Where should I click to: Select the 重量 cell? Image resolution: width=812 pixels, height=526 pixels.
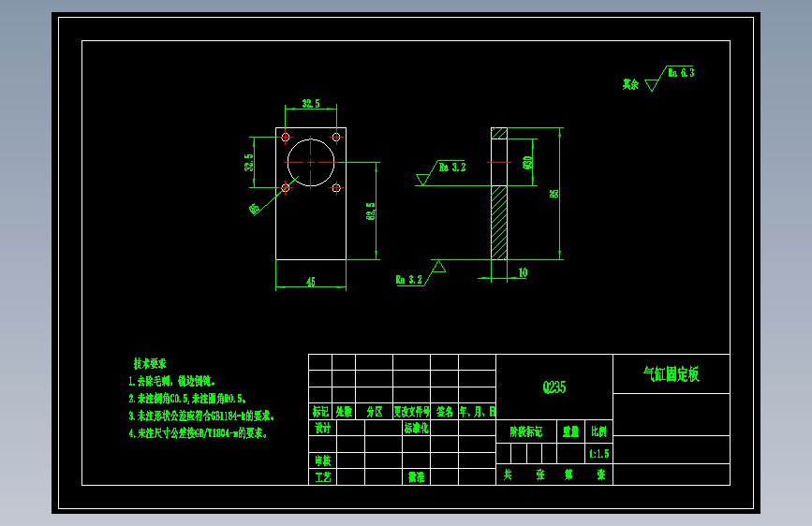click(570, 431)
